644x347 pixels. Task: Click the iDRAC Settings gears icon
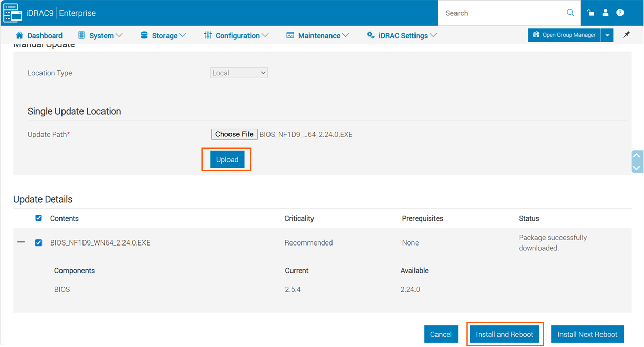coord(370,35)
